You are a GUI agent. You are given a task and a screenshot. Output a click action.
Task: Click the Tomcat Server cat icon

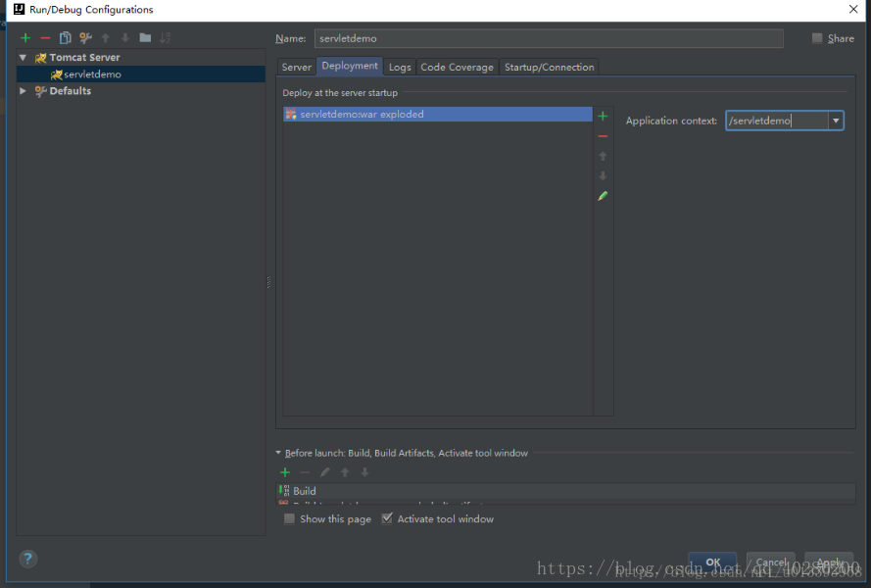[40, 58]
